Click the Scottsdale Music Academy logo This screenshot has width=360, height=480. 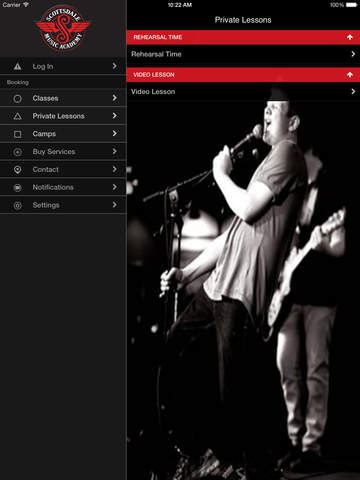pyautogui.click(x=63, y=28)
